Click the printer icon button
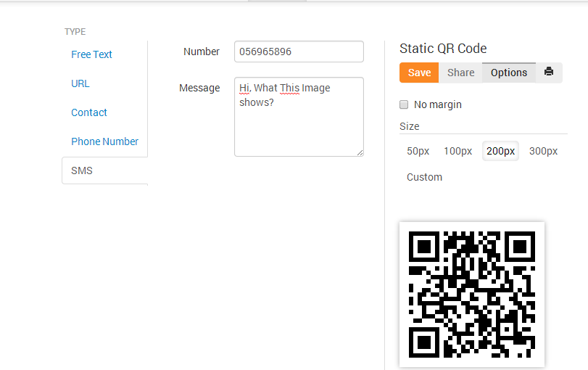 pos(549,73)
